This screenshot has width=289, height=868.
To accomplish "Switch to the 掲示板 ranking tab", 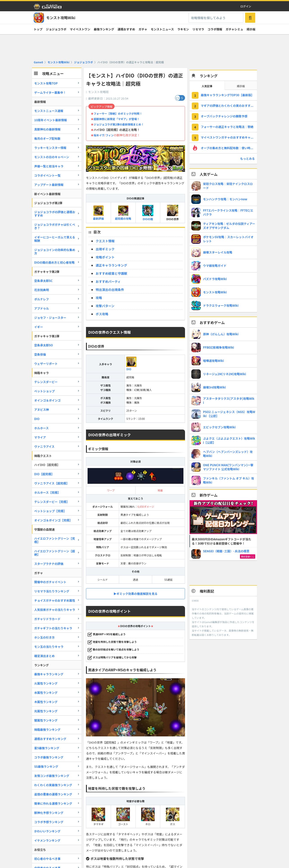I will pos(241,86).
